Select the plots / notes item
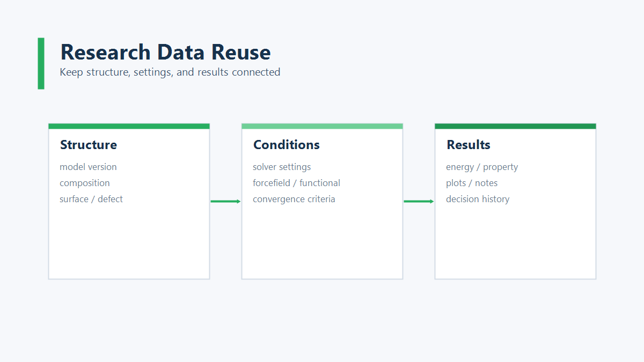 tap(472, 183)
